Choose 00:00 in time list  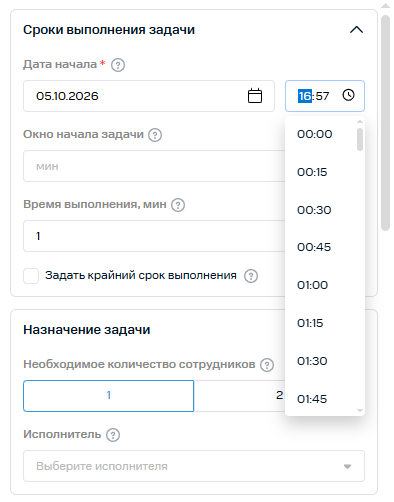tap(321, 134)
